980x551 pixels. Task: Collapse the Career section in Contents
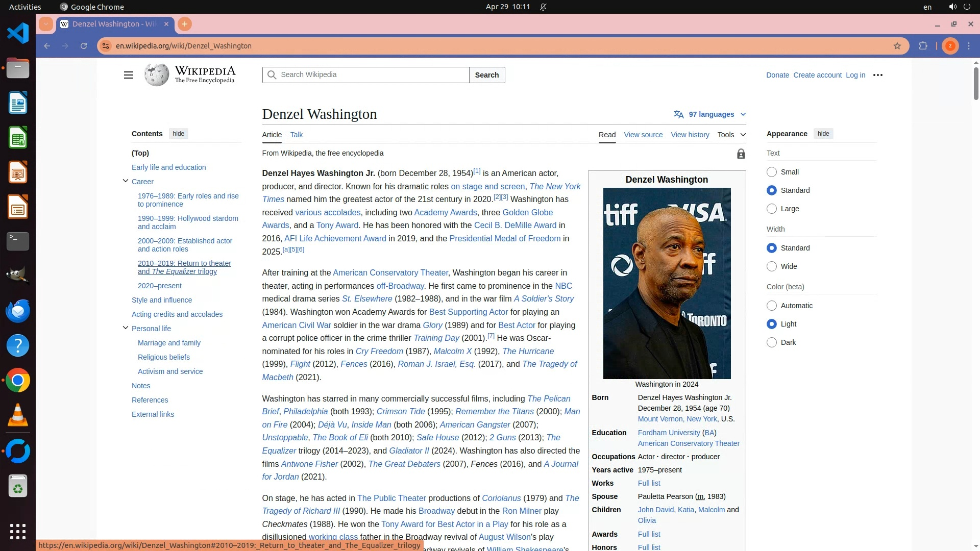point(126,181)
